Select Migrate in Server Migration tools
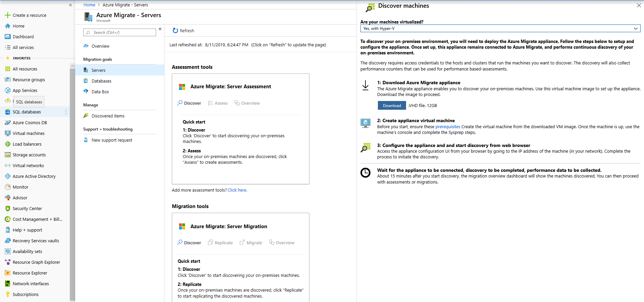Image resolution: width=644 pixels, height=302 pixels. click(251, 243)
